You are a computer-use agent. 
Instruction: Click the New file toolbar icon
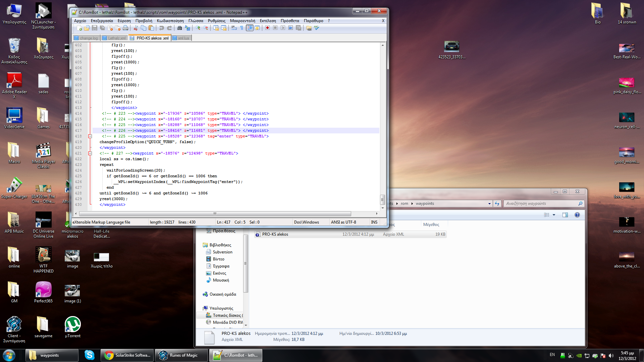(79, 28)
